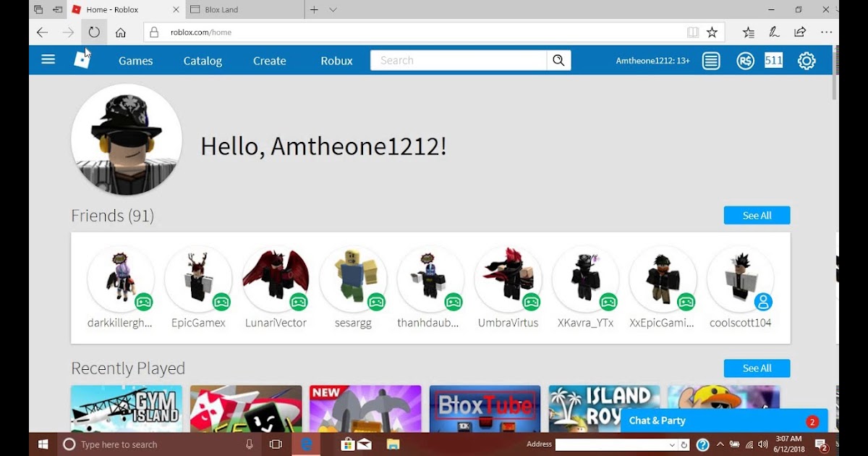Switch to Home - Roblox tab
The height and width of the screenshot is (456, 868).
pyautogui.click(x=124, y=10)
